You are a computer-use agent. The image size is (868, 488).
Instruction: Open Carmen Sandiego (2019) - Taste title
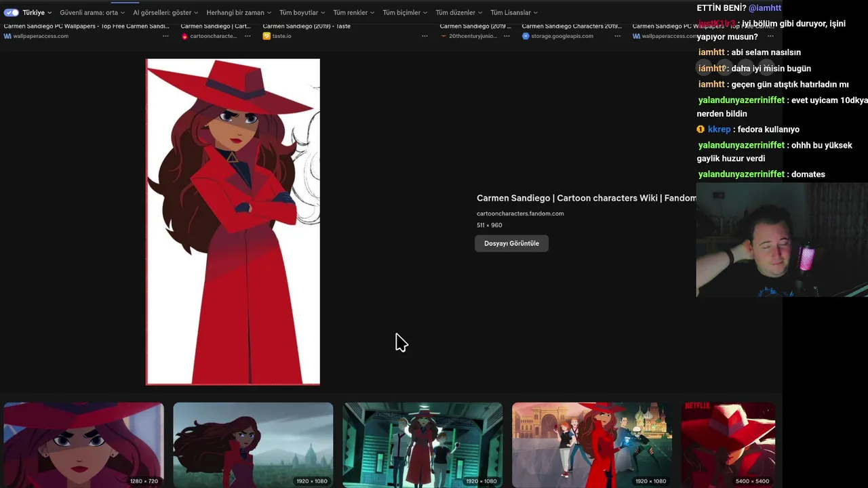[x=307, y=26]
